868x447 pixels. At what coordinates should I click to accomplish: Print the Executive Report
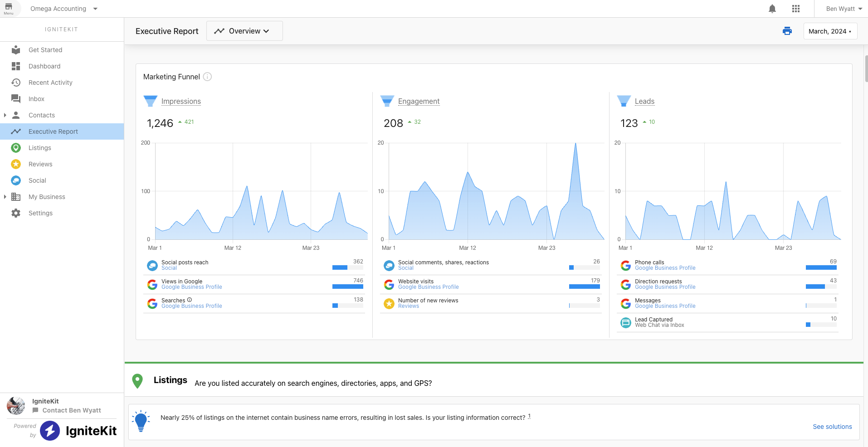point(787,31)
